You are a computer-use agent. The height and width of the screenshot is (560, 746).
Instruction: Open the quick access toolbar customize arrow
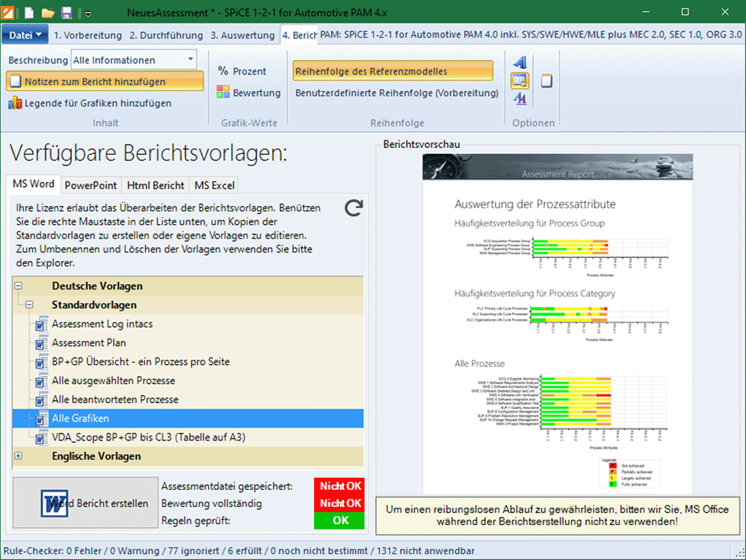click(88, 13)
